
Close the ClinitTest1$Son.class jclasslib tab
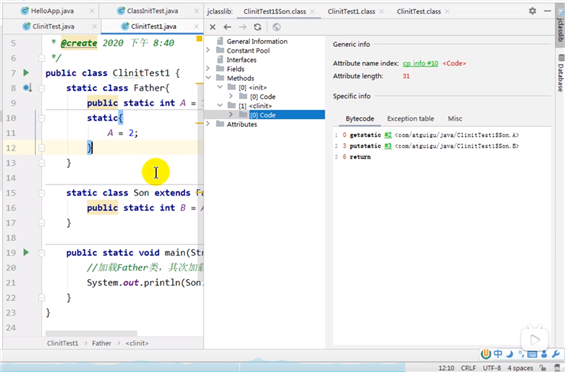[312, 12]
